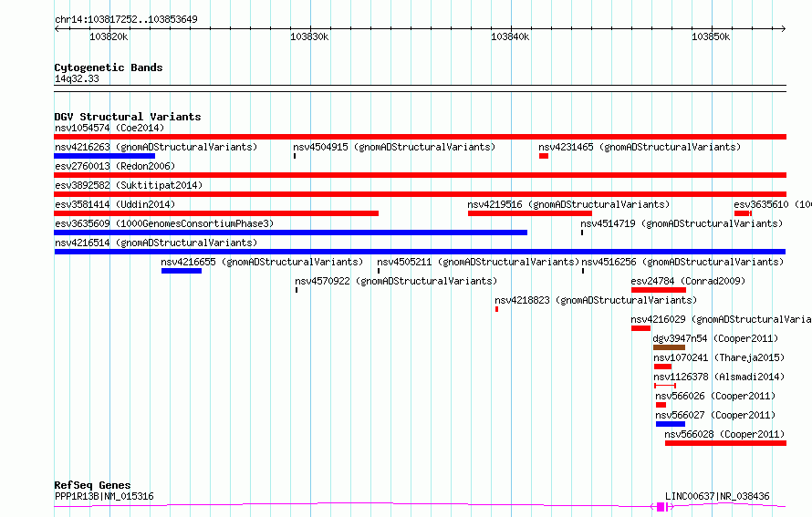Select the red bar under nsv1070241
812x517 pixels.
coord(663,367)
